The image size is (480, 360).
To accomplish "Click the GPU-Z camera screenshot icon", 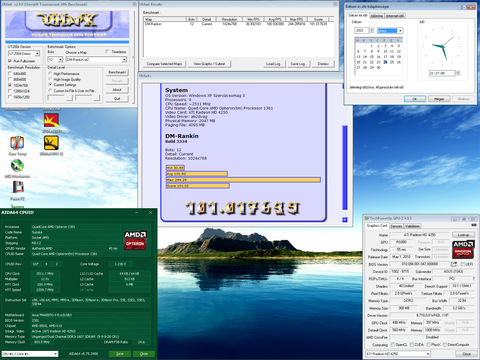I will [x=474, y=226].
